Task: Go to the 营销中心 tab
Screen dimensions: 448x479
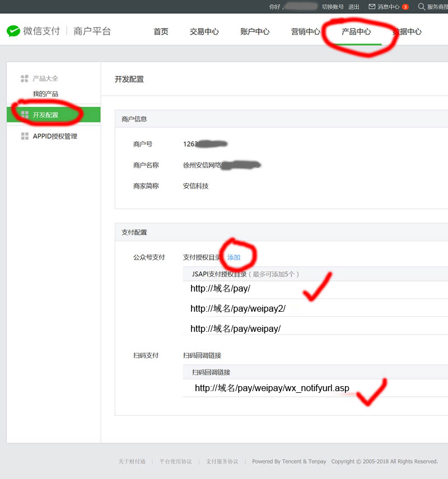Action: pos(306,31)
